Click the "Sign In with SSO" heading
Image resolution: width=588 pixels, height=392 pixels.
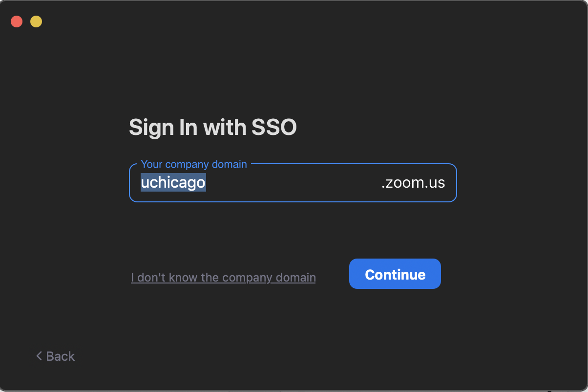point(212,128)
